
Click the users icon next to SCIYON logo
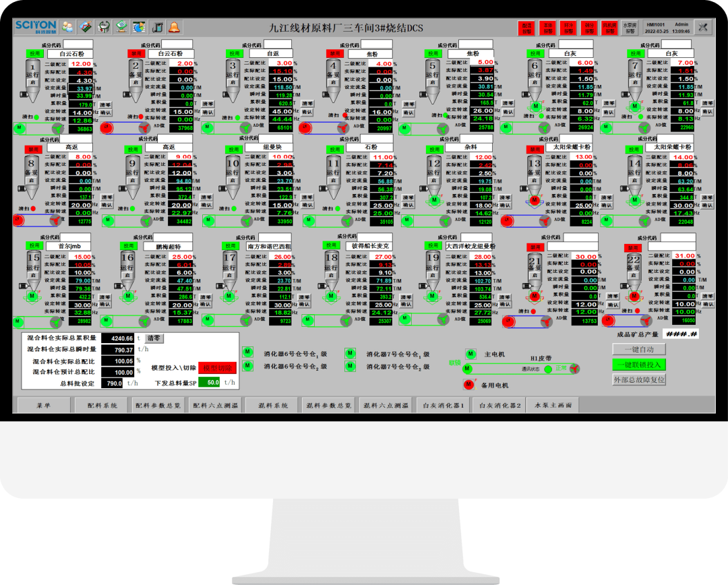coord(68,27)
